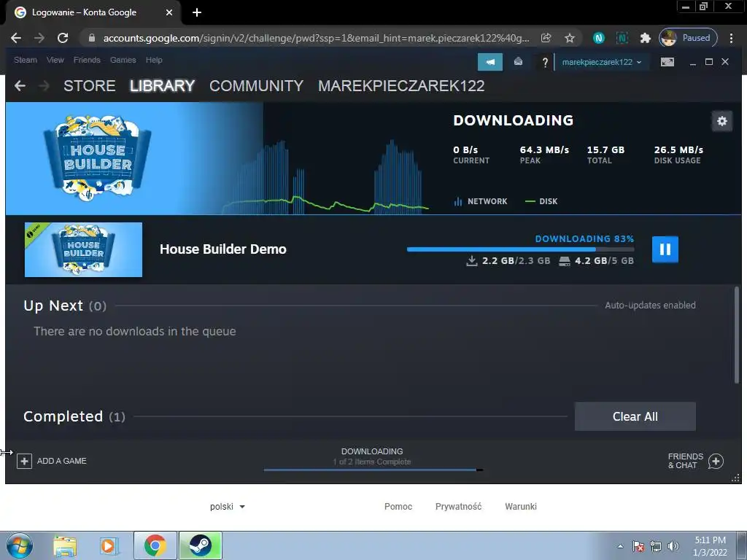
Task: Open the Help menu in Steam
Action: click(x=154, y=60)
